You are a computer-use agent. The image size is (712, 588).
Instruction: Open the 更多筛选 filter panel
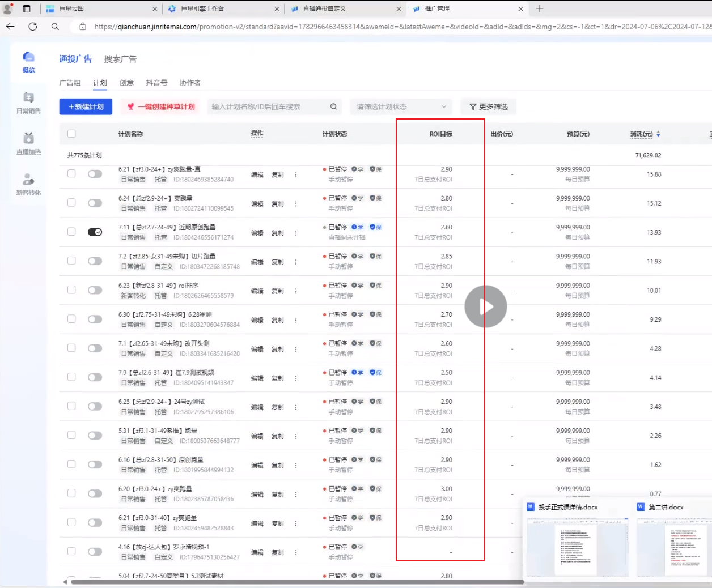(488, 106)
